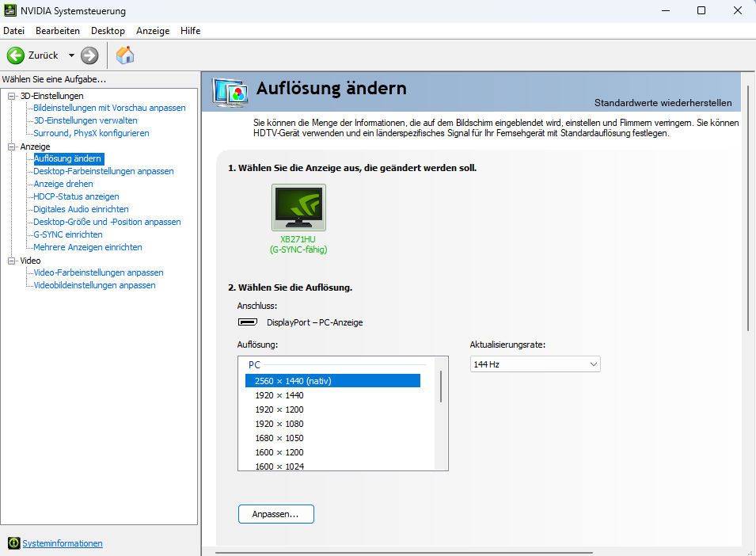Open Anzeige drehen
This screenshot has width=756, height=556.
point(63,184)
